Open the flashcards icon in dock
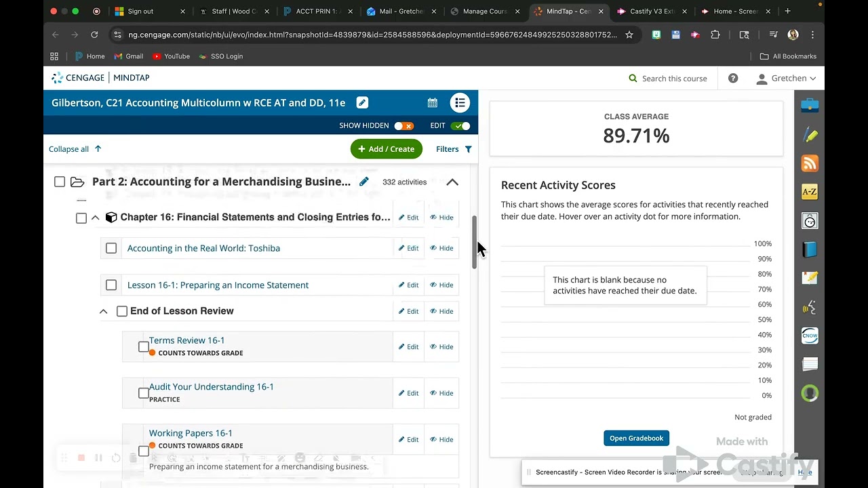This screenshot has height=488, width=868. (x=810, y=365)
